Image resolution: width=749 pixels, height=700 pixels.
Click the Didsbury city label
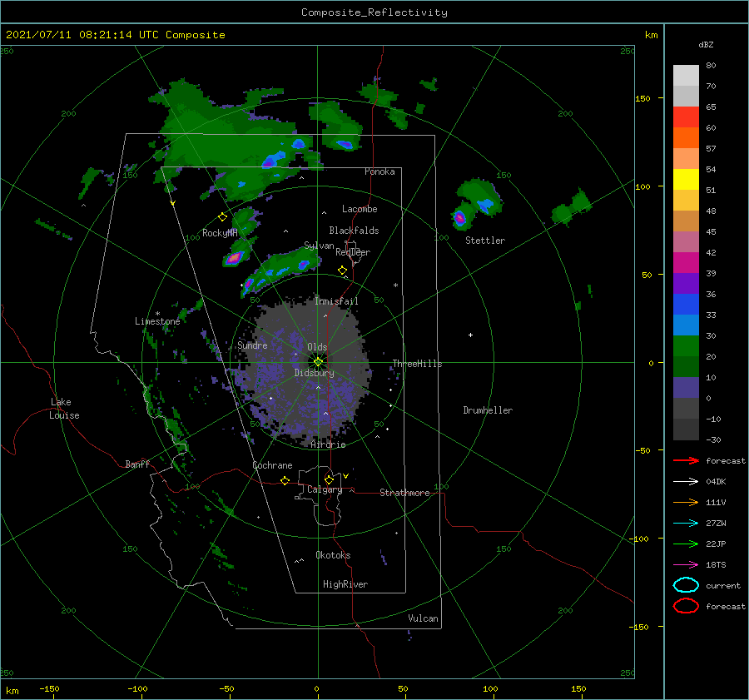coord(315,373)
